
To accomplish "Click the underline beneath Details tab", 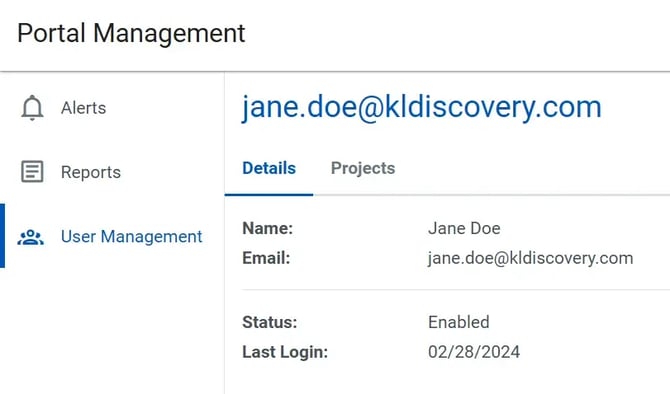I will pyautogui.click(x=269, y=194).
